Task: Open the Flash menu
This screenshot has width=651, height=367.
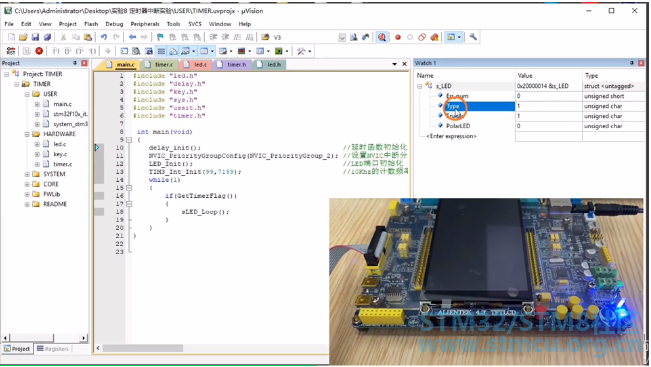Action: click(x=91, y=24)
